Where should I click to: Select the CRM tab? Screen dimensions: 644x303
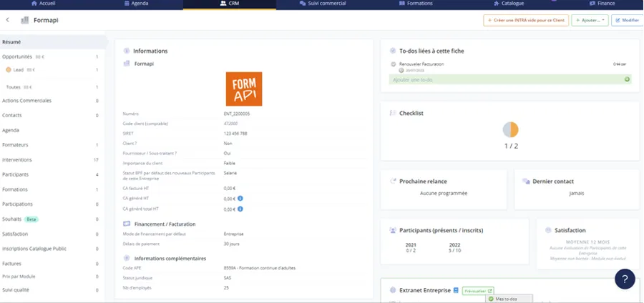pyautogui.click(x=230, y=4)
